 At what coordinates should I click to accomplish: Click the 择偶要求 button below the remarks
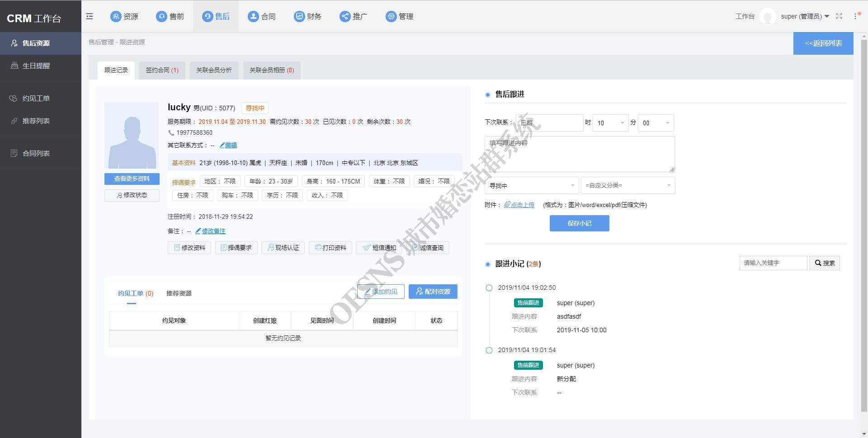point(236,248)
